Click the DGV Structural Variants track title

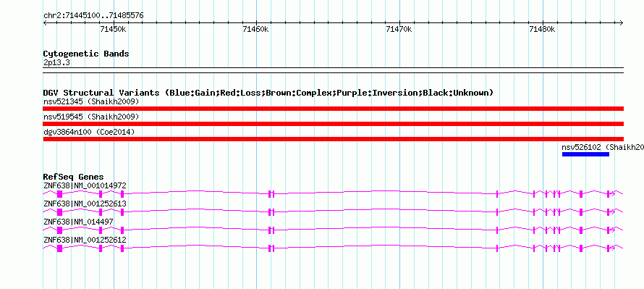pos(268,93)
